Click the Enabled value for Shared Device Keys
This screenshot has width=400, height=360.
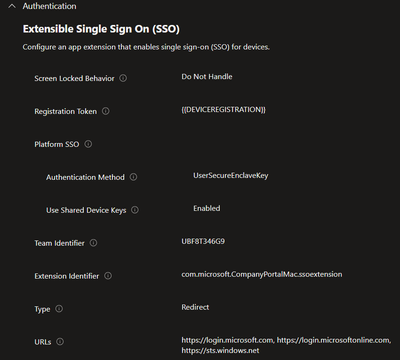207,208
